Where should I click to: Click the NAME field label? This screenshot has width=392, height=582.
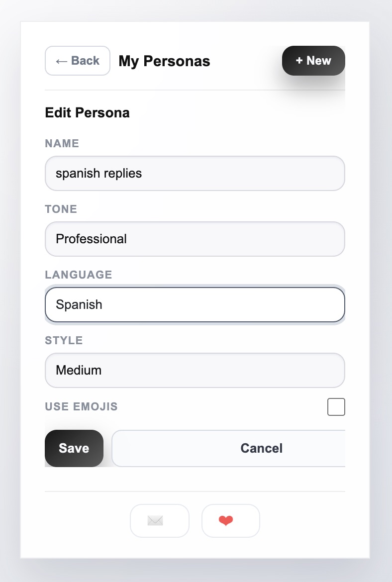pyautogui.click(x=62, y=143)
